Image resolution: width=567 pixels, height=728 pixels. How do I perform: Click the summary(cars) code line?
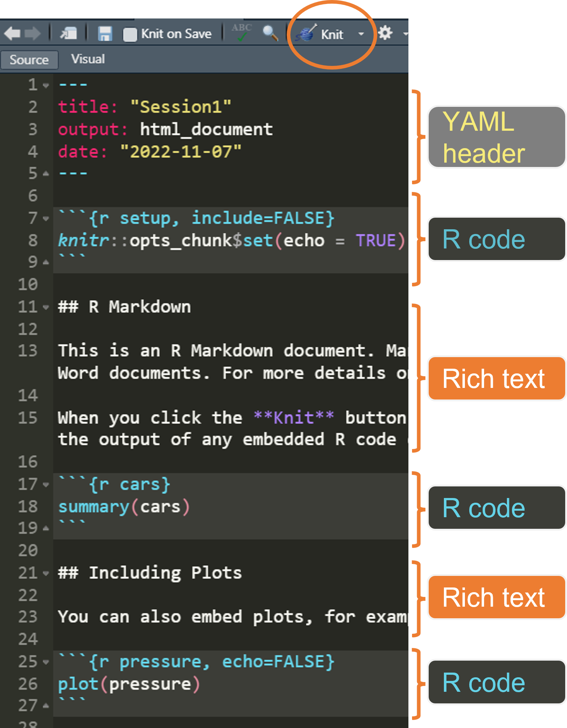coord(124,506)
